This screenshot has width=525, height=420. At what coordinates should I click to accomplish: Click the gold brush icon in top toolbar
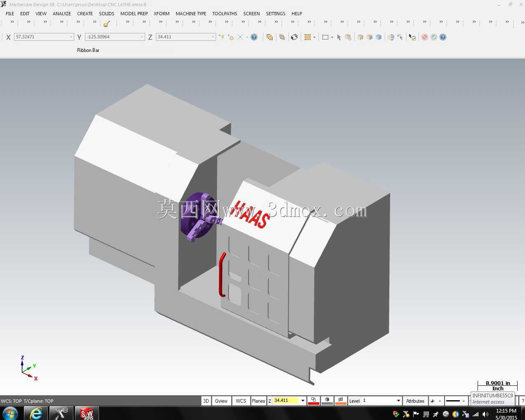[x=107, y=23]
